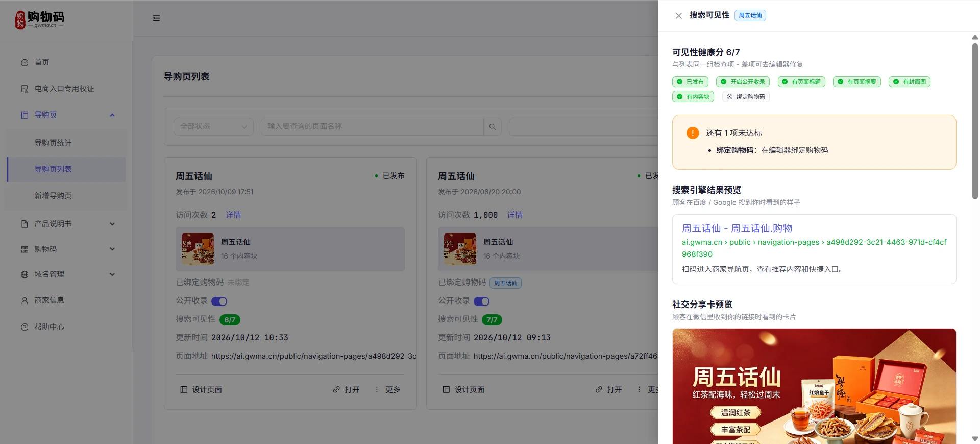This screenshot has height=444, width=980.
Task: Click the 域名管理 globe icon
Action: (24, 274)
